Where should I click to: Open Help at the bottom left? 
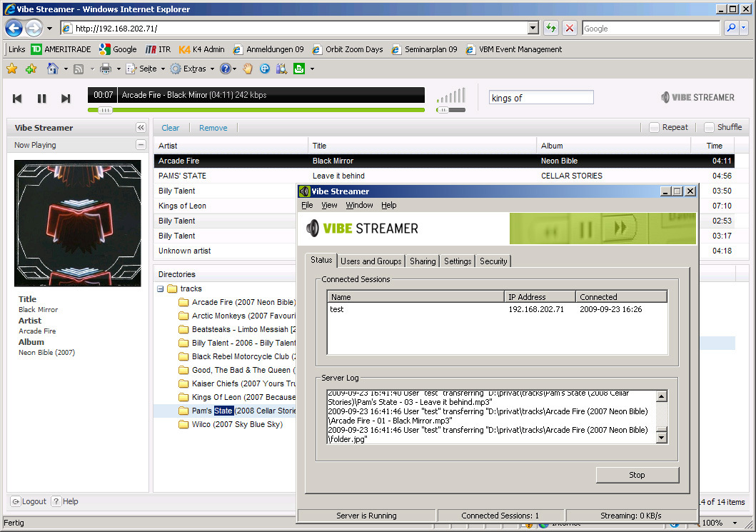tap(65, 501)
